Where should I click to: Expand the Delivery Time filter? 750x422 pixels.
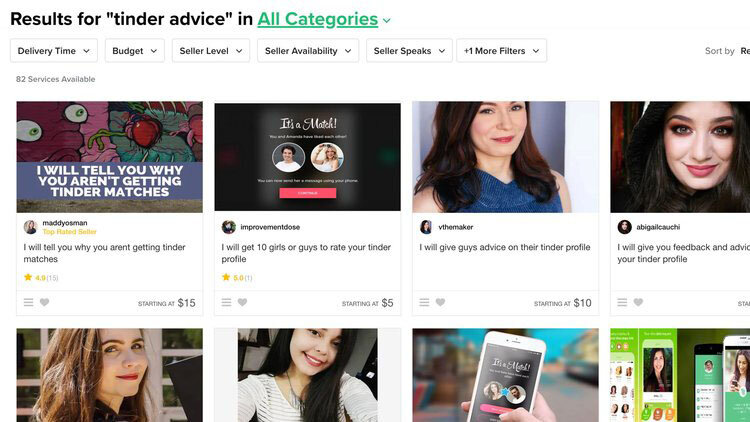(x=54, y=51)
